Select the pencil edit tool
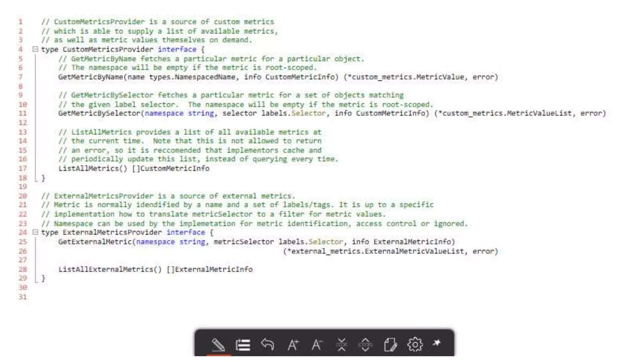644x362 pixels. click(218, 345)
